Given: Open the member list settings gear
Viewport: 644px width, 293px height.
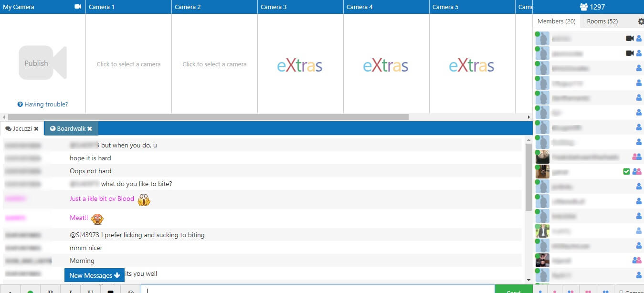Looking at the screenshot, I should [641, 21].
